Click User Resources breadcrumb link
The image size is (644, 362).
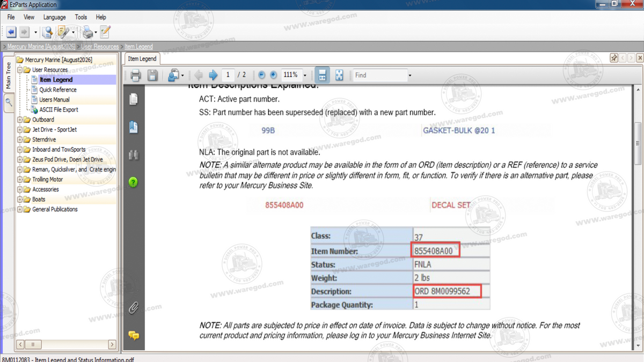tap(100, 47)
